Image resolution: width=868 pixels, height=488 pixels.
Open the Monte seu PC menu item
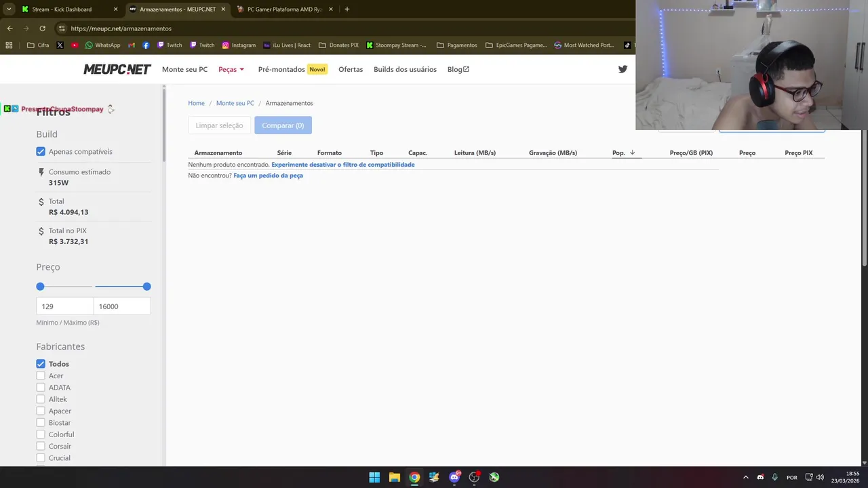[x=184, y=69]
